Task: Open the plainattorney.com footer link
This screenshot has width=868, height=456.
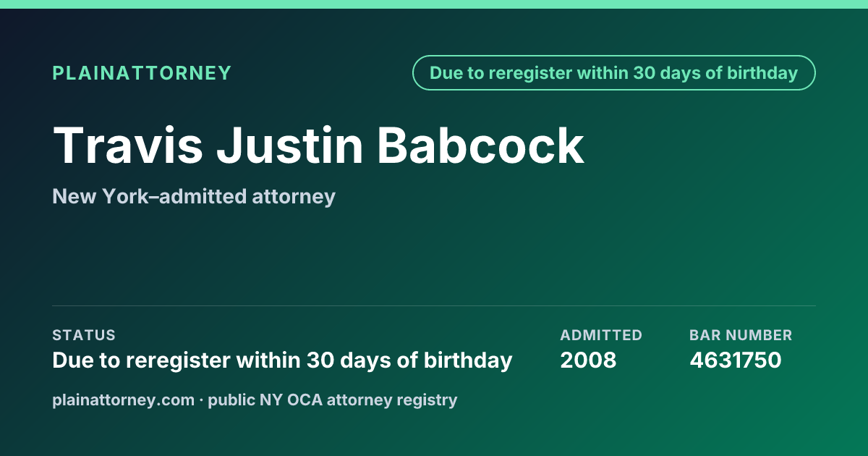Action: pos(123,400)
